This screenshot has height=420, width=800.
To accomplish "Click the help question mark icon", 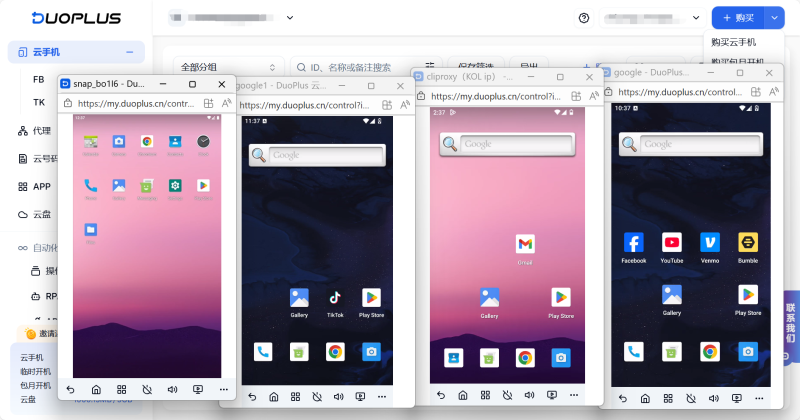I will pyautogui.click(x=584, y=18).
